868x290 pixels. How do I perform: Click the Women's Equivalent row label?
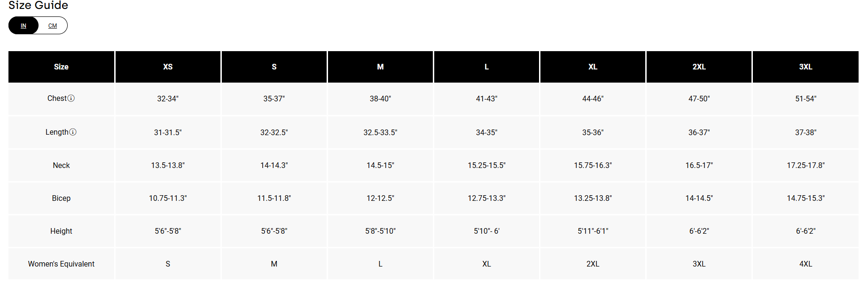tap(61, 264)
